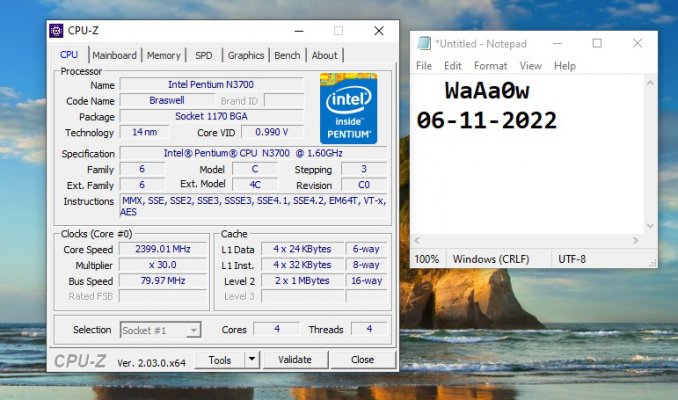Image resolution: width=678 pixels, height=400 pixels.
Task: Close the CPU-Z window with the X
Action: click(379, 31)
